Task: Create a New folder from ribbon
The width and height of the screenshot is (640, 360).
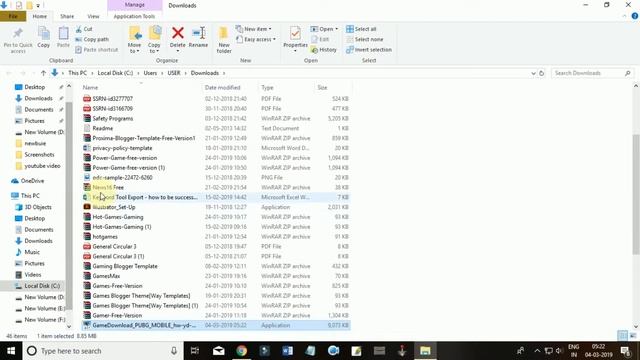Action: 224,40
